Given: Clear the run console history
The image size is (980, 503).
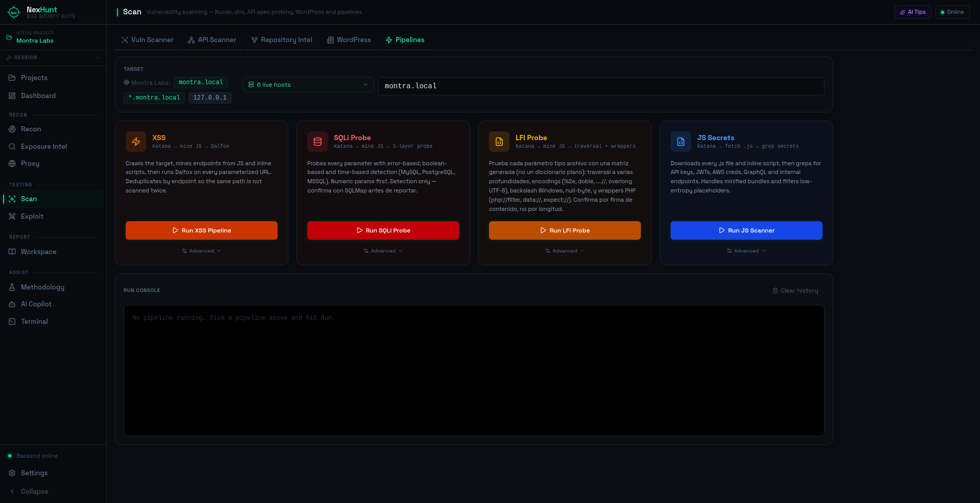Looking at the screenshot, I should coord(795,291).
